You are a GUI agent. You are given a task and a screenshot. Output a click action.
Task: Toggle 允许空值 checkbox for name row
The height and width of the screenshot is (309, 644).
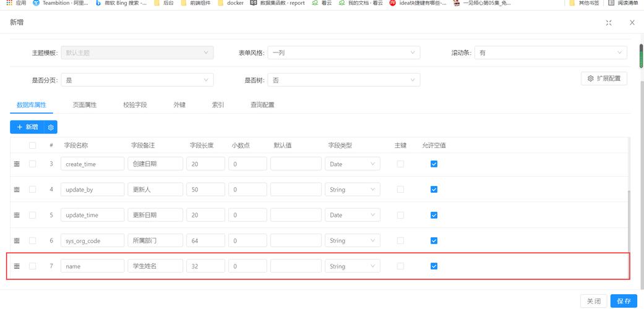pyautogui.click(x=434, y=266)
